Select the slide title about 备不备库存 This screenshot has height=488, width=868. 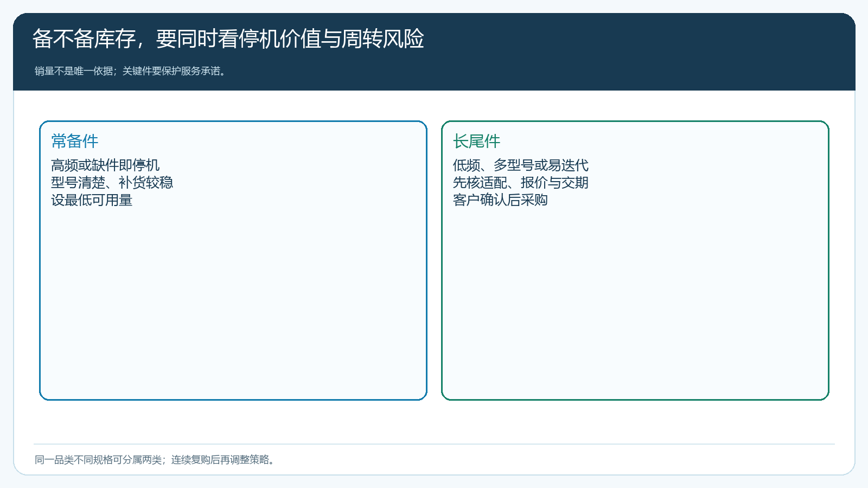228,39
